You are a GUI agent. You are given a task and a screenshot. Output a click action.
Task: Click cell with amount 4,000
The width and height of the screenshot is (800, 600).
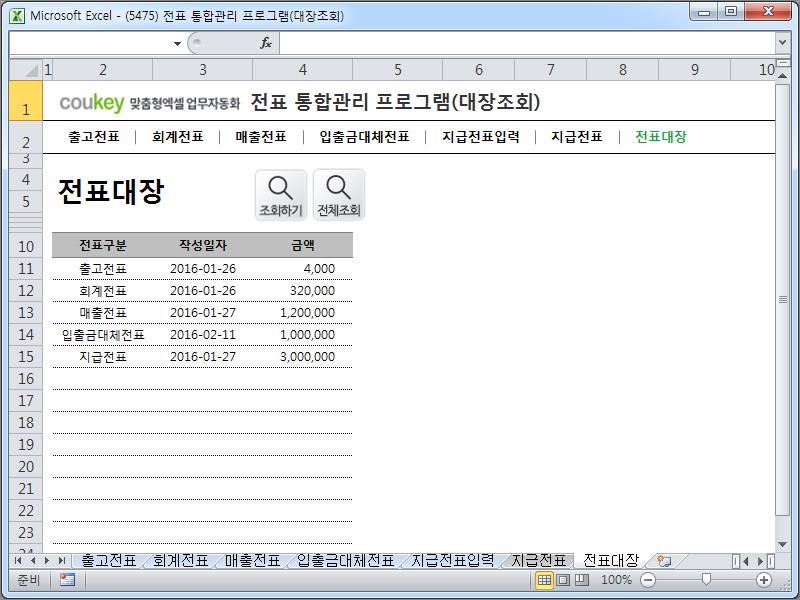303,268
